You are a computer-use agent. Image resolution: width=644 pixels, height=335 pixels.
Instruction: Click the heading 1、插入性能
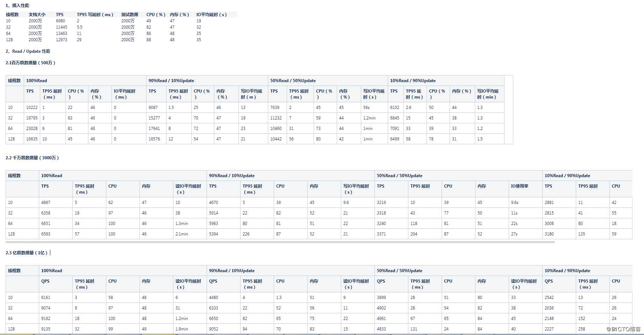tap(17, 6)
